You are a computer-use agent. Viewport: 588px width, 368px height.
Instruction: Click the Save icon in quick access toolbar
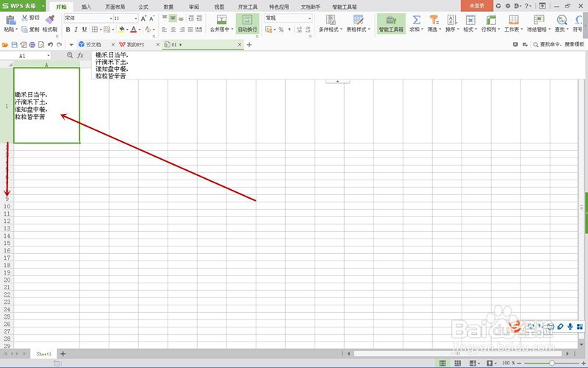14,45
